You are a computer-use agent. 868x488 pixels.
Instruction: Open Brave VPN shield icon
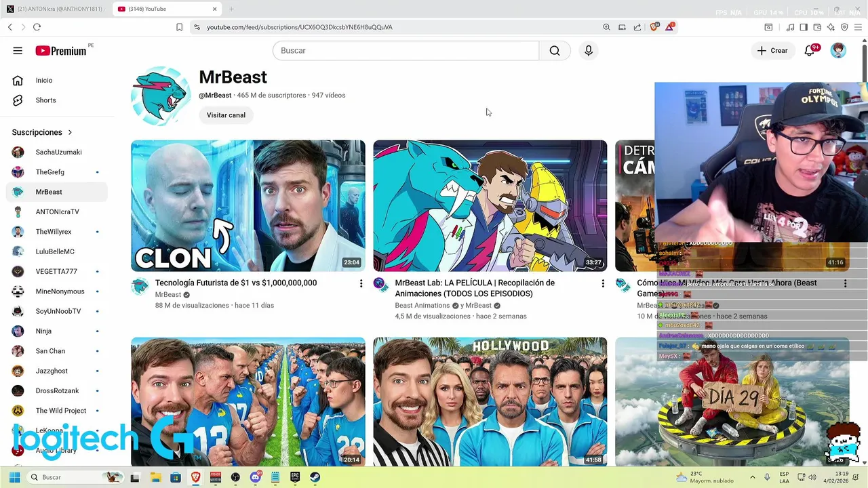pyautogui.click(x=844, y=27)
